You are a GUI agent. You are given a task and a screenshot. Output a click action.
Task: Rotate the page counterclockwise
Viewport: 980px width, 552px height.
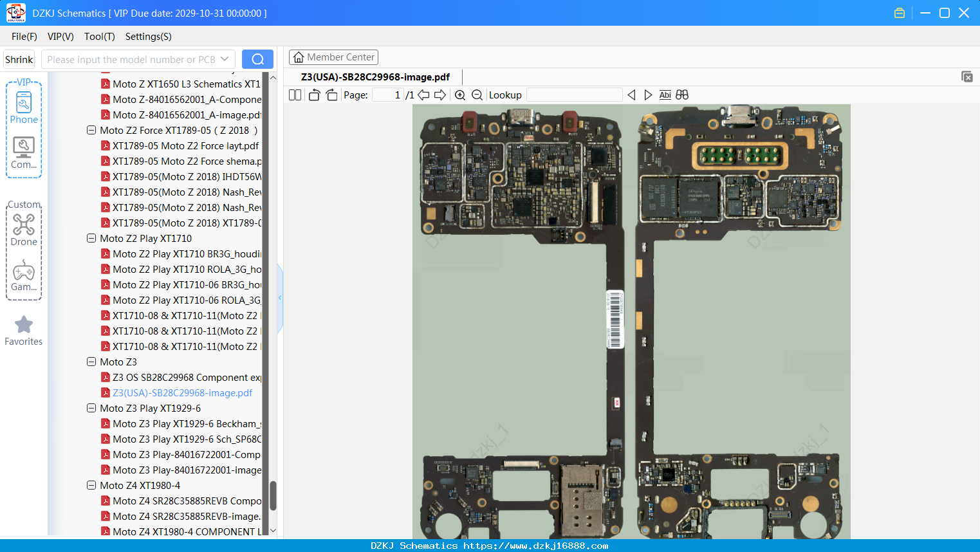[x=314, y=95]
